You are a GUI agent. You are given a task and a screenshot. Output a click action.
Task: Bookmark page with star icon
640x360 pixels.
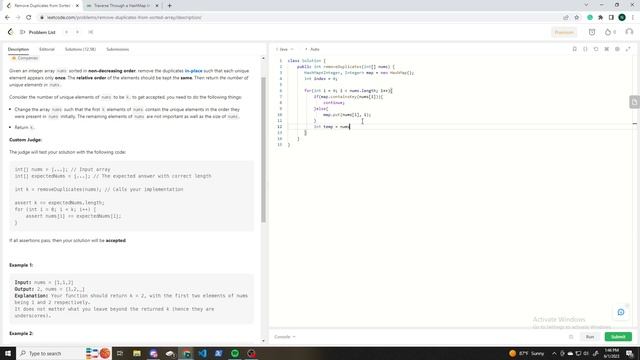(x=576, y=18)
